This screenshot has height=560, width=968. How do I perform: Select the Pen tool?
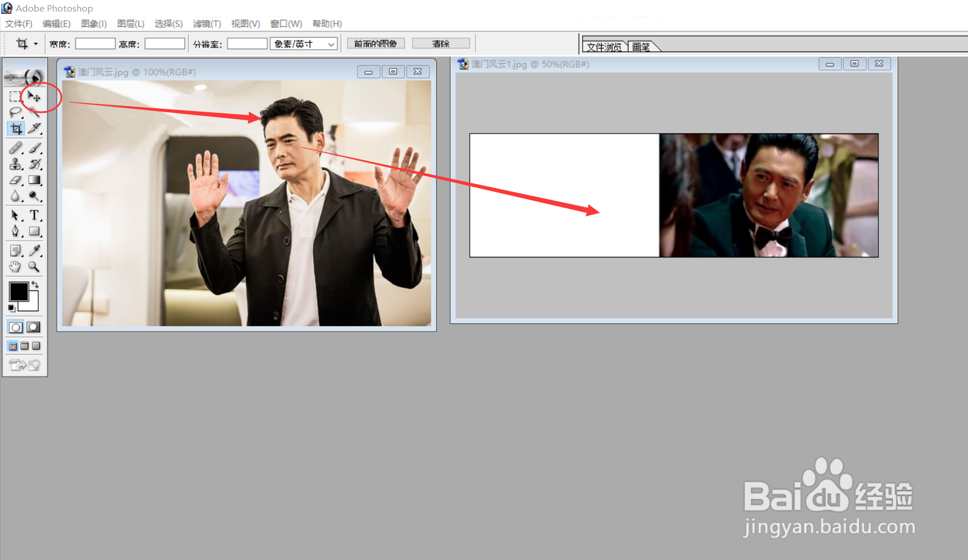coord(16,231)
